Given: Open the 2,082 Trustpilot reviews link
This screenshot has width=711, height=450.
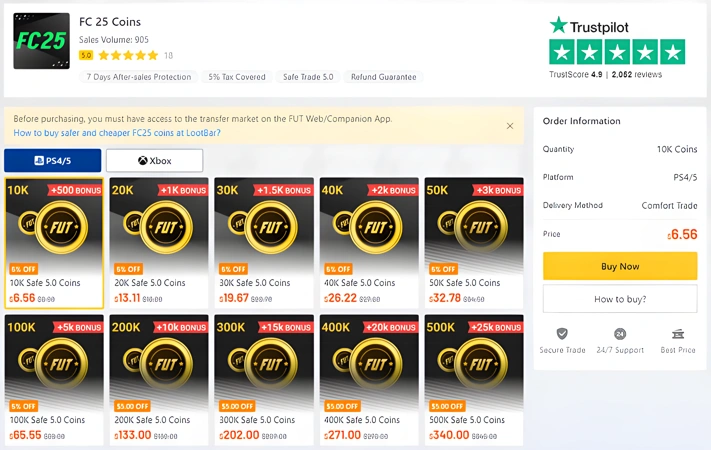Looking at the screenshot, I should point(636,74).
